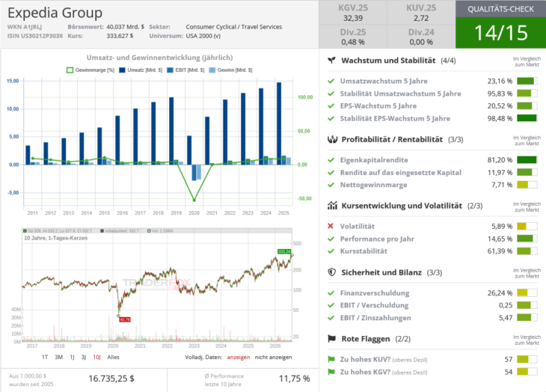546x392 pixels.
Task: Click the checkmark next to EBIT / Verschuldung
Action: click(x=331, y=305)
